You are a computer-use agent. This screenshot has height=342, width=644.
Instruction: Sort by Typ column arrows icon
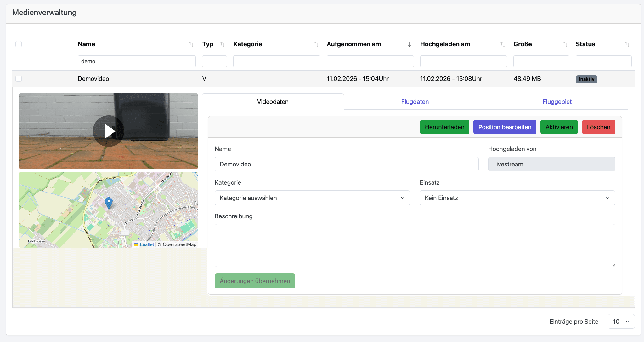tap(223, 44)
